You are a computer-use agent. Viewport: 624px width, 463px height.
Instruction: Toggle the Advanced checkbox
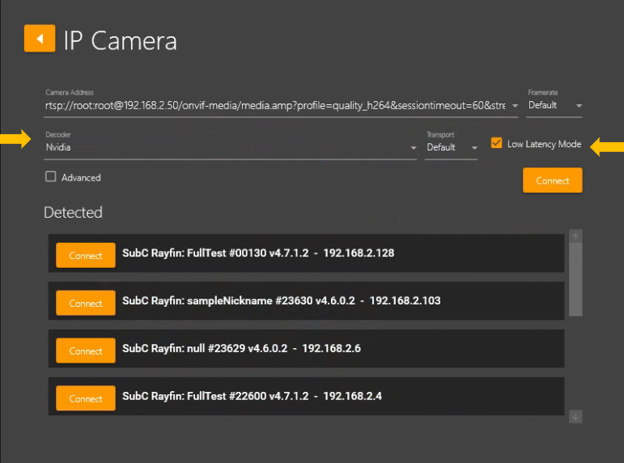(51, 177)
